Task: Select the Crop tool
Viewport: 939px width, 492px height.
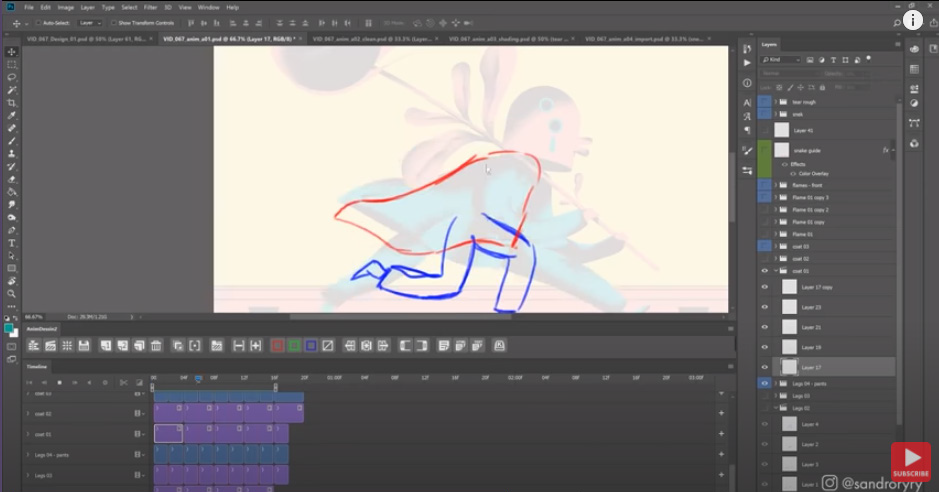Action: (x=12, y=102)
